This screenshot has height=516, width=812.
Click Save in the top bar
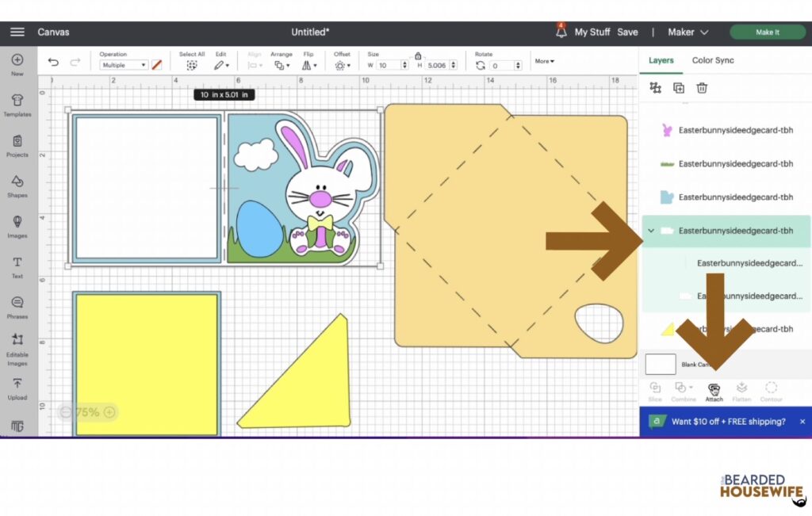click(627, 32)
